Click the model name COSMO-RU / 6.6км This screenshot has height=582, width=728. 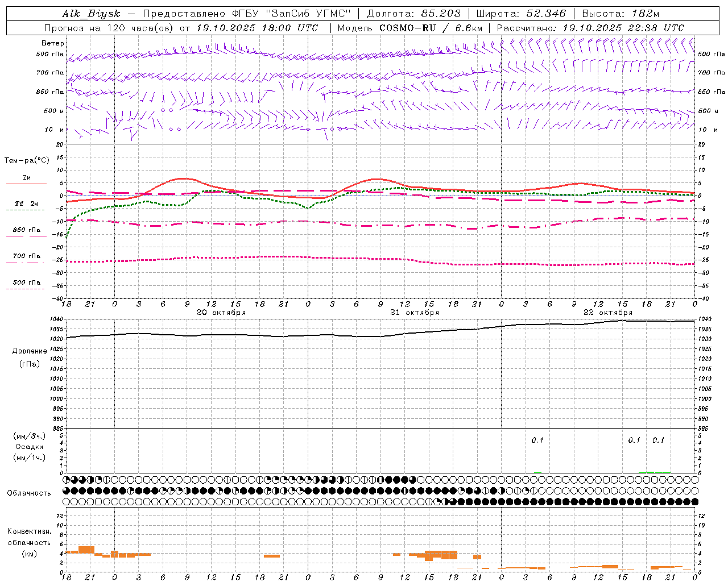click(x=431, y=28)
